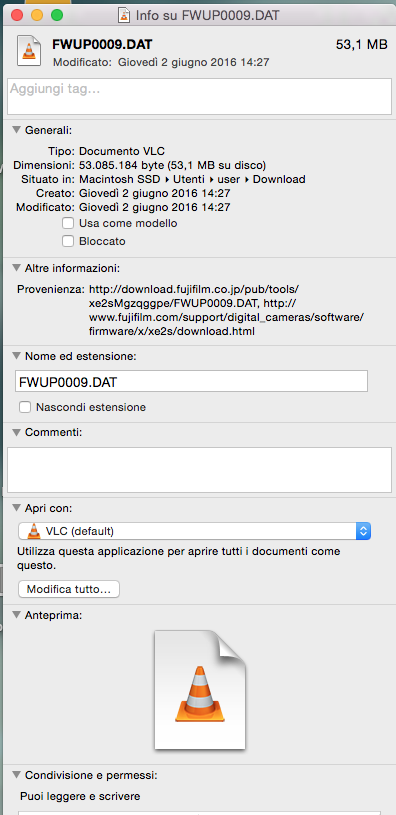This screenshot has height=815, width=396.
Task: Click the Aggiungi tag field
Action: pyautogui.click(x=199, y=96)
